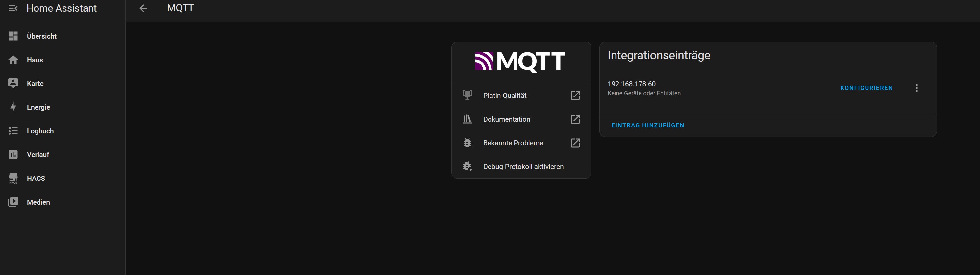Click the Home Assistant title
Viewport: 980px width, 275px height.
point(62,8)
